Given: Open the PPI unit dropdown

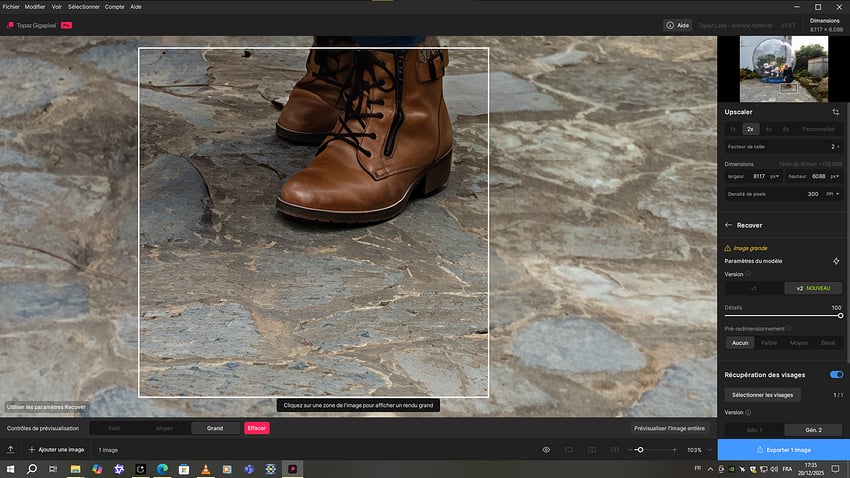Looking at the screenshot, I should [x=832, y=194].
